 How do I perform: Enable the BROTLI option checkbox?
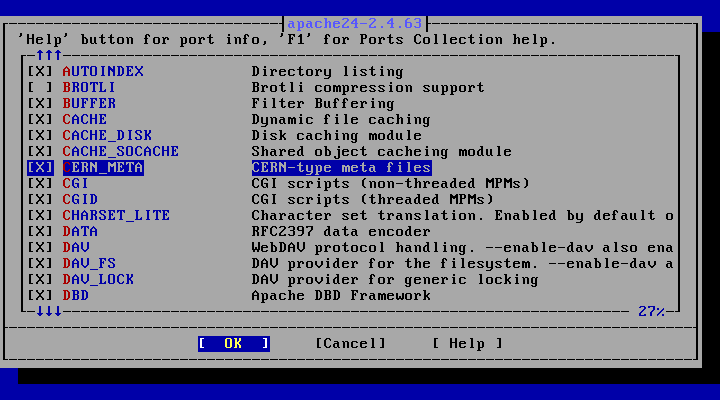click(40, 88)
